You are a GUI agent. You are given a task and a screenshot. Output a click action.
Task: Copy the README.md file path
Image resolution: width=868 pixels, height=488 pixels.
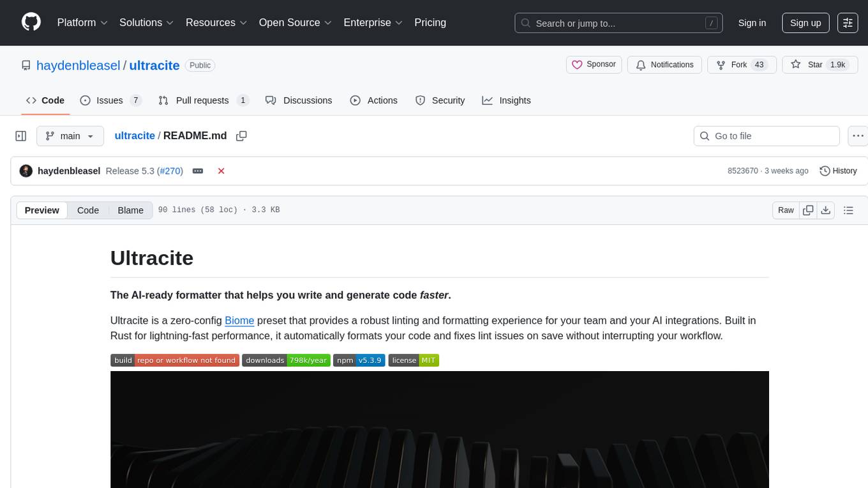click(241, 136)
